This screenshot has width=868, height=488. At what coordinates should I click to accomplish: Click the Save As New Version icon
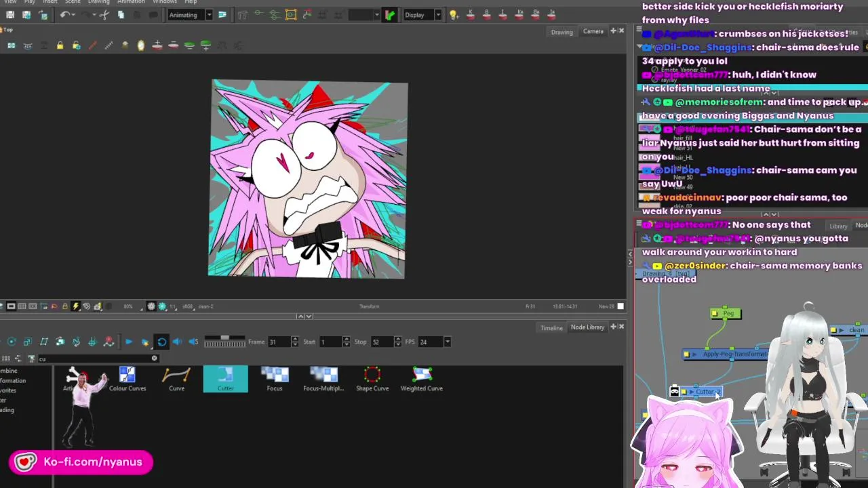point(26,15)
